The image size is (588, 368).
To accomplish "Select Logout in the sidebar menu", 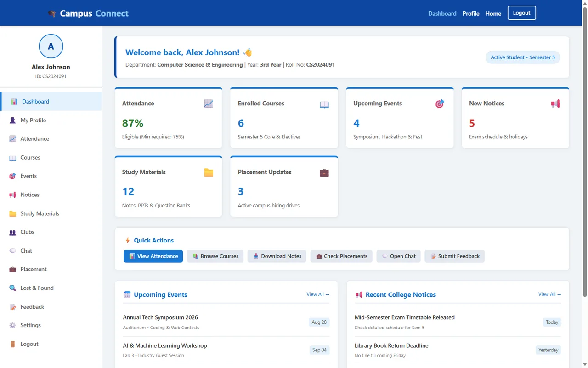I will tap(51, 344).
